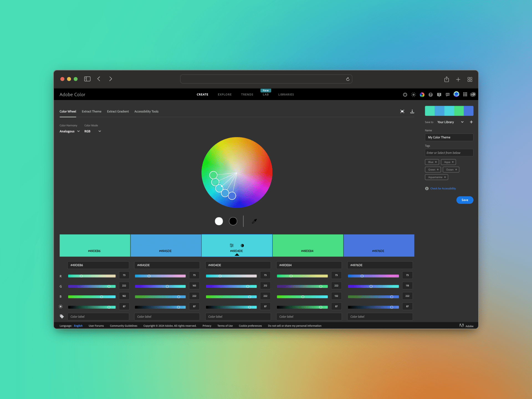Go back with the browser back arrow

(99, 79)
